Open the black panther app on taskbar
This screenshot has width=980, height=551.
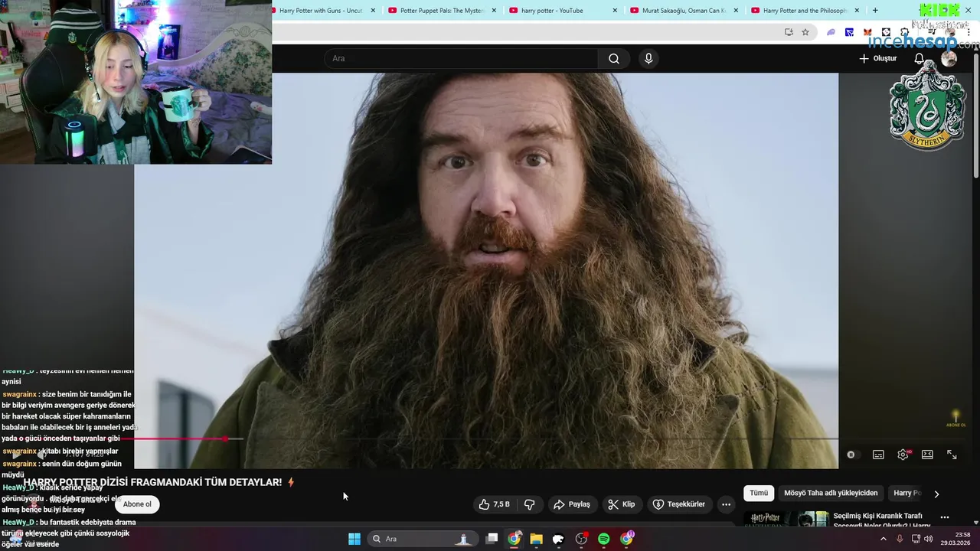558,539
